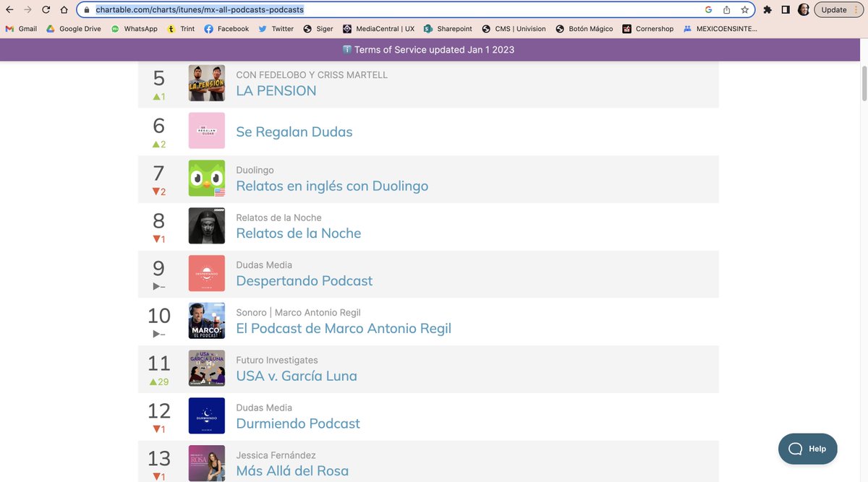Open the Trint bookmark
The width and height of the screenshot is (868, 482).
180,29
